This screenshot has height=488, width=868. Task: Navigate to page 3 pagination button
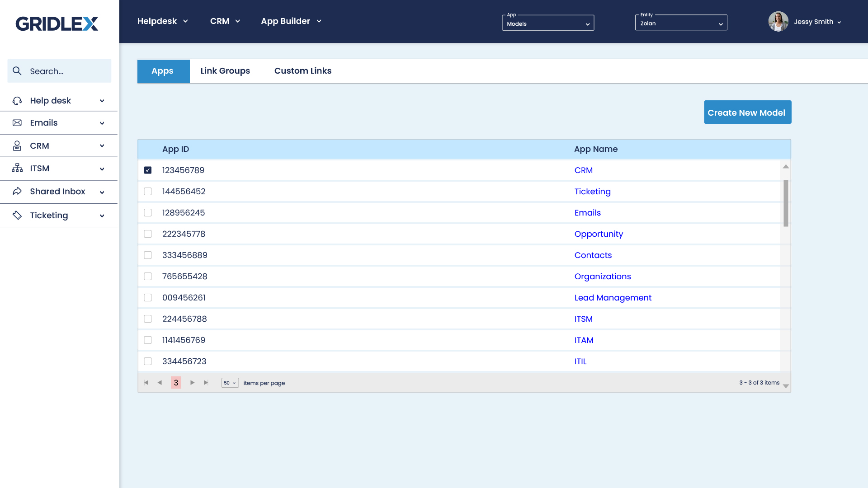pyautogui.click(x=176, y=383)
